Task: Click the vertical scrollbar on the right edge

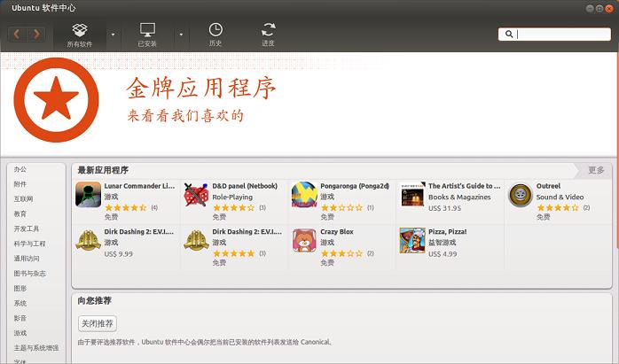Action: point(617,150)
